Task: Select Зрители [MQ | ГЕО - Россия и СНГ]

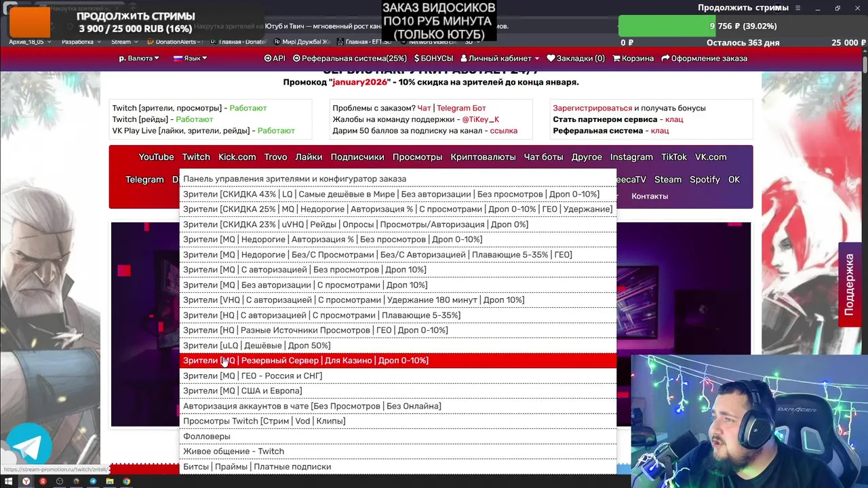Action: point(398,375)
